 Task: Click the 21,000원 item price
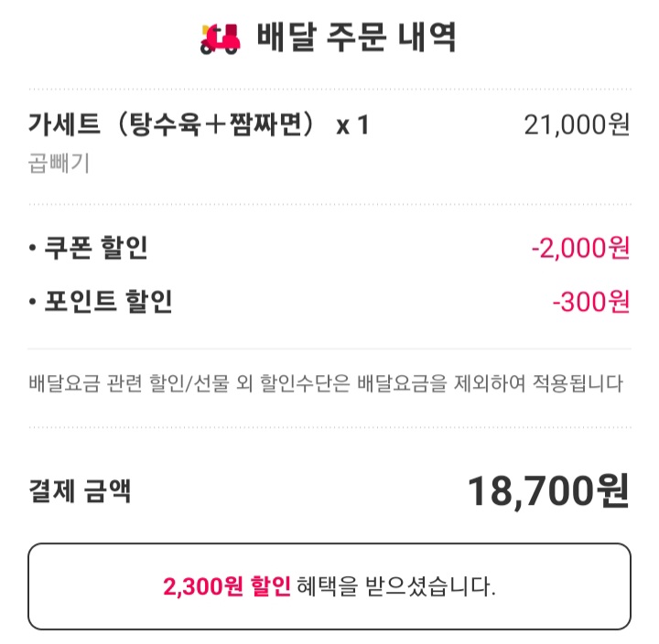pyautogui.click(x=577, y=124)
